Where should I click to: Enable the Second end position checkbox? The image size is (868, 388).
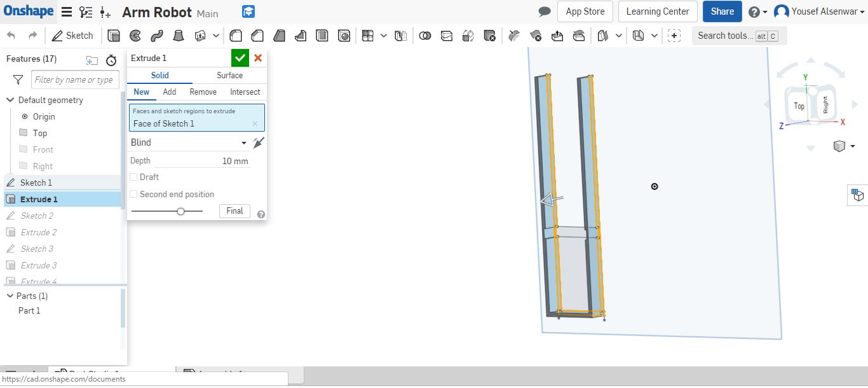(x=133, y=194)
